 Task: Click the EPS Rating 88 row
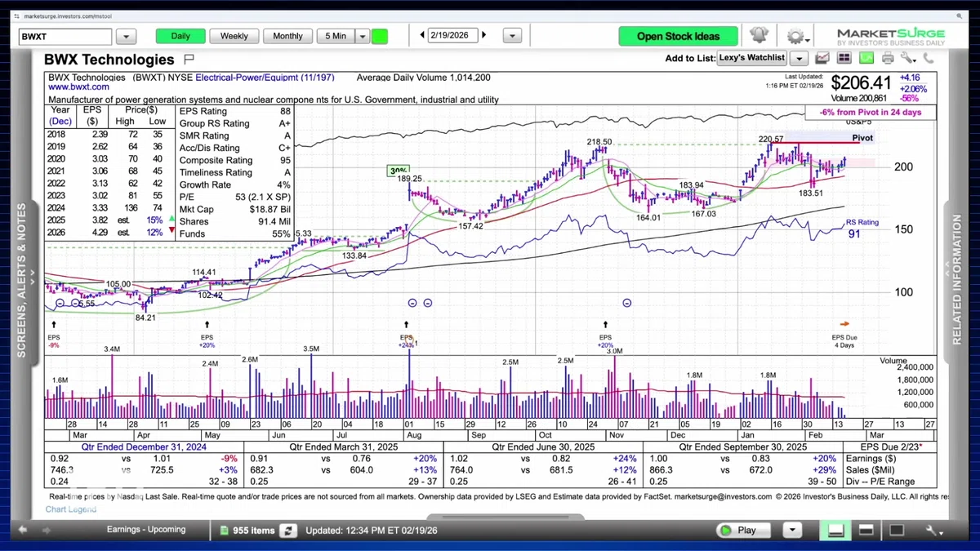[x=235, y=111]
